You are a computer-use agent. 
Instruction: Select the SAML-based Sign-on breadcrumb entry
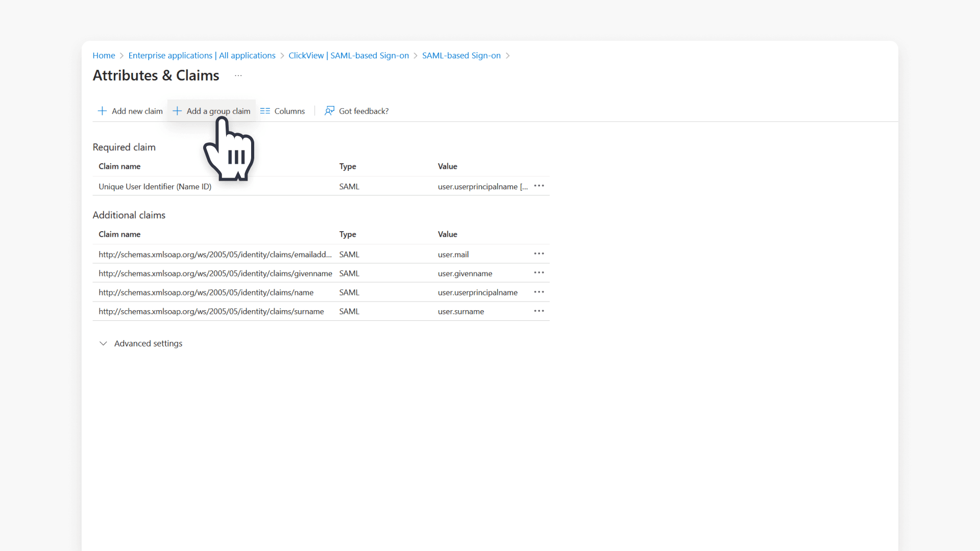pyautogui.click(x=461, y=56)
